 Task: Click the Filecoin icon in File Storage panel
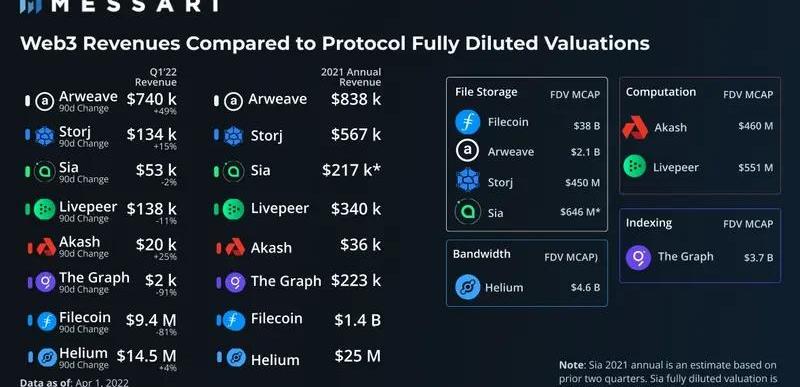point(467,122)
